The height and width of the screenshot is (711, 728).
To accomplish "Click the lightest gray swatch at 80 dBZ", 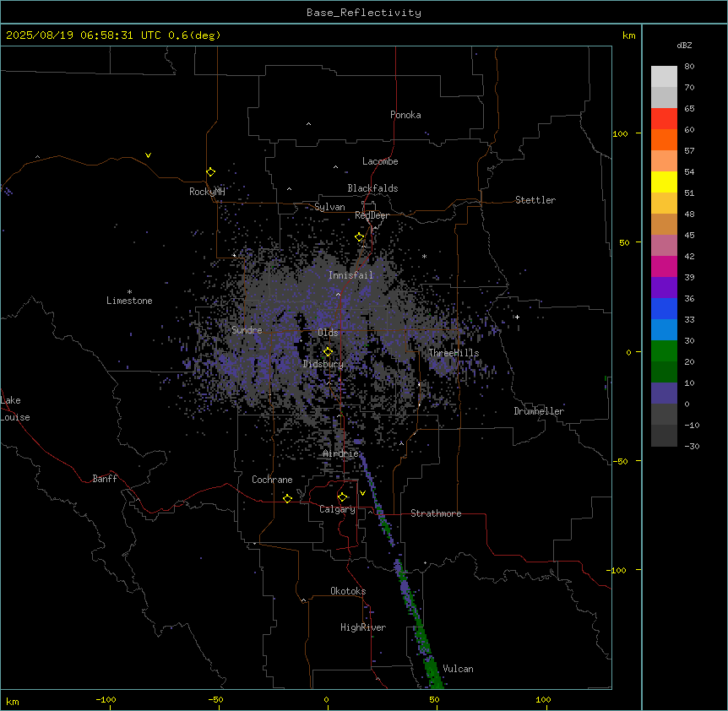I will (664, 77).
